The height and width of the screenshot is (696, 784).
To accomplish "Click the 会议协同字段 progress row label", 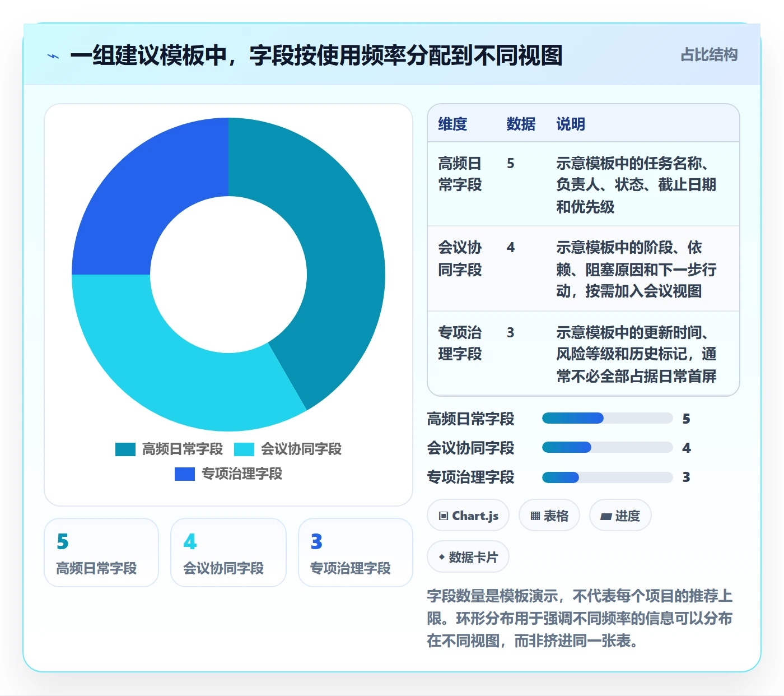I will 470,448.
